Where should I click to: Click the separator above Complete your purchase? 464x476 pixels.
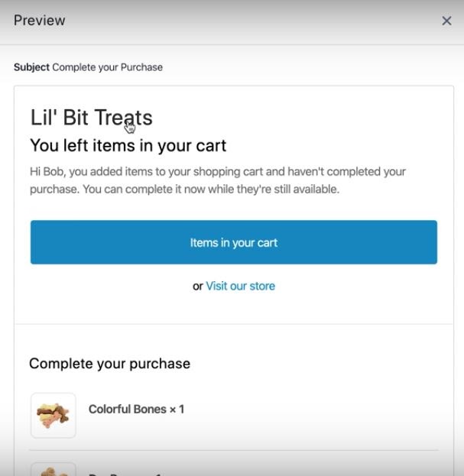pos(233,324)
